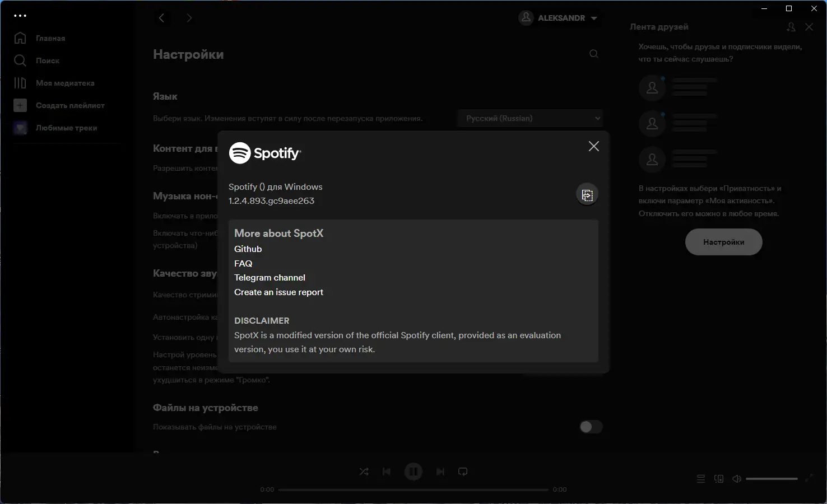The image size is (827, 504).
Task: Close the Spotify about dialog
Action: point(594,146)
